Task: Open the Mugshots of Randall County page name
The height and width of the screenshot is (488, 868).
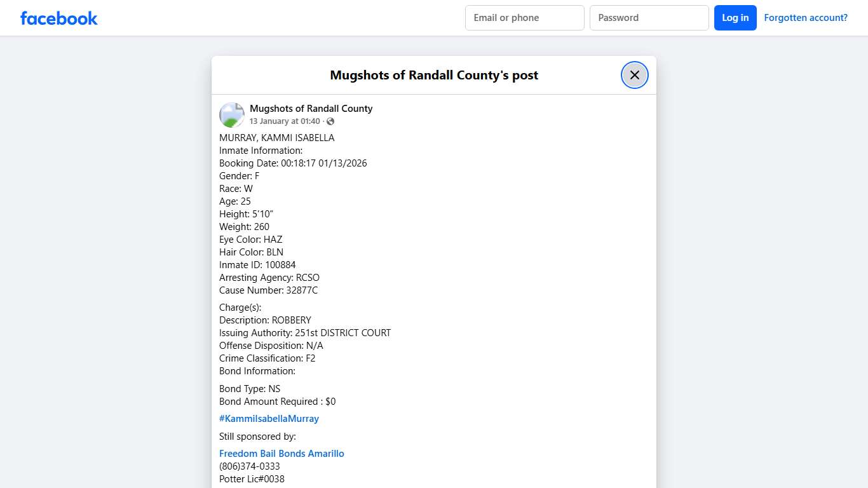Action: (311, 109)
